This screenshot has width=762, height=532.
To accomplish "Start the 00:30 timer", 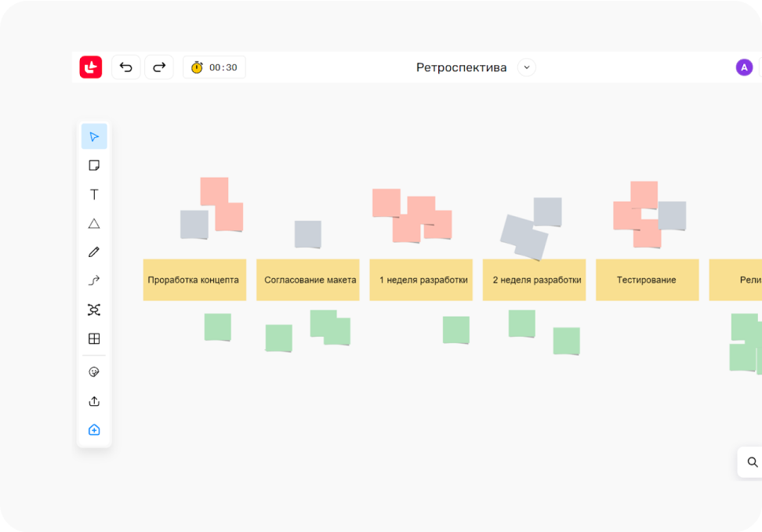I will 214,67.
